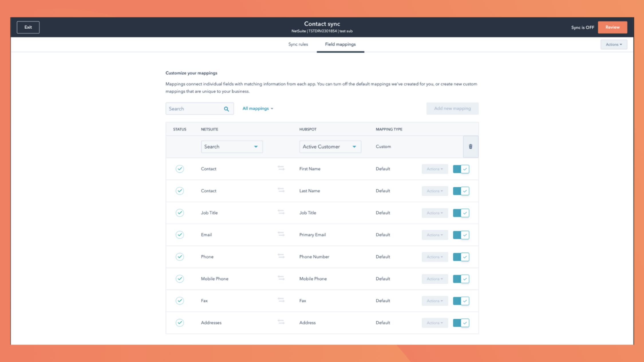Switch to the Sync rules tab

(298, 44)
